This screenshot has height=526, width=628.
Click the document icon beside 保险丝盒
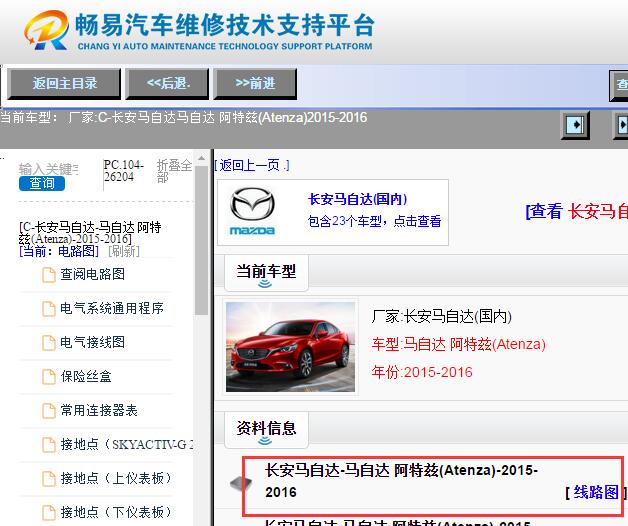49,377
